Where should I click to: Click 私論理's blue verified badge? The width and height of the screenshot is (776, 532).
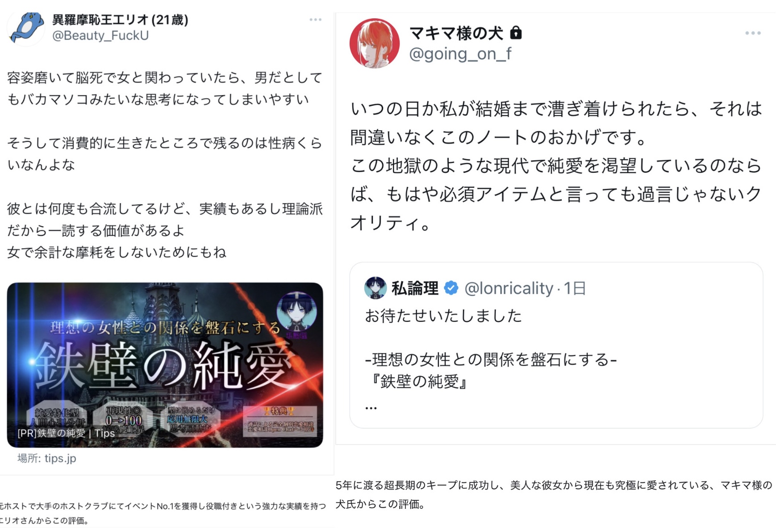[x=451, y=288]
